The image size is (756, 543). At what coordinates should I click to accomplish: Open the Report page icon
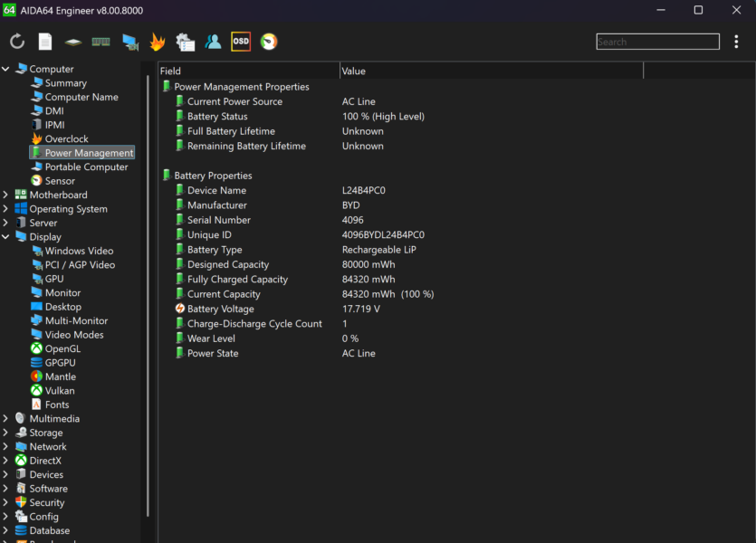tap(45, 42)
